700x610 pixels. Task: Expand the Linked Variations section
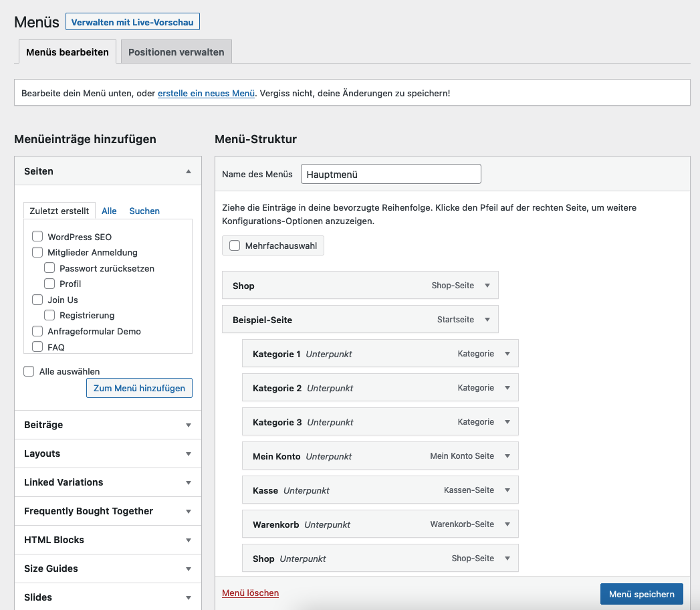coord(108,482)
